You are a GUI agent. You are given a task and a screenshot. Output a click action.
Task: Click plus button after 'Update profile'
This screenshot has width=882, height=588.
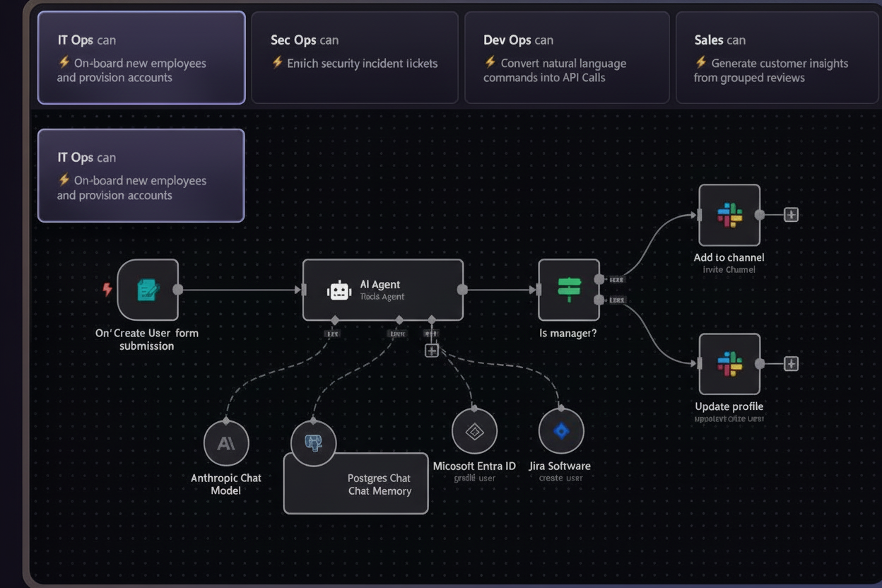tap(791, 364)
